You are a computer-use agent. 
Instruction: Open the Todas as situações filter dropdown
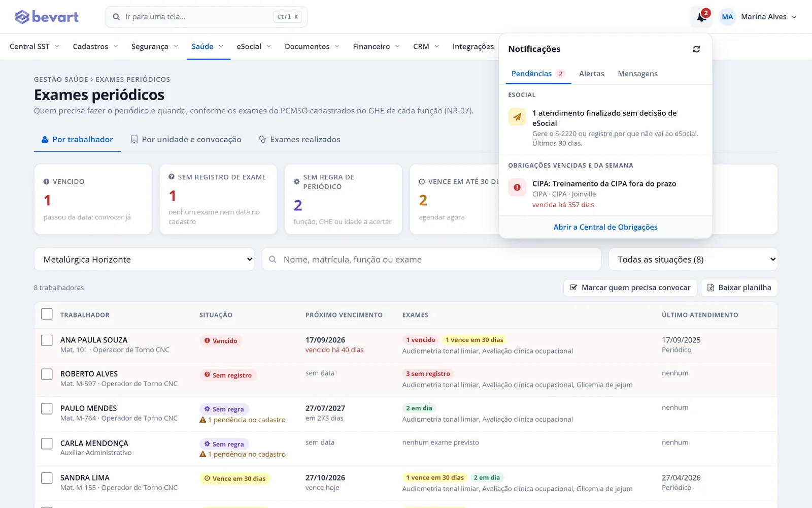click(693, 259)
